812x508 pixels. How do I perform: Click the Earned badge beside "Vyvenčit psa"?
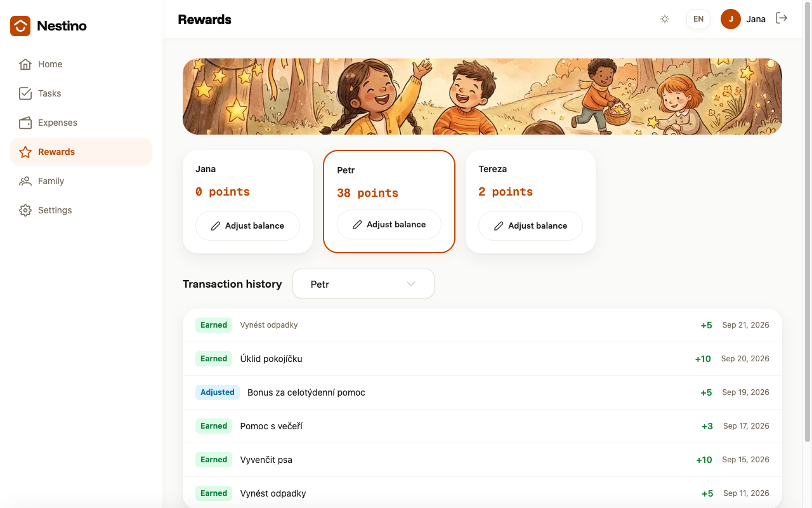(214, 460)
